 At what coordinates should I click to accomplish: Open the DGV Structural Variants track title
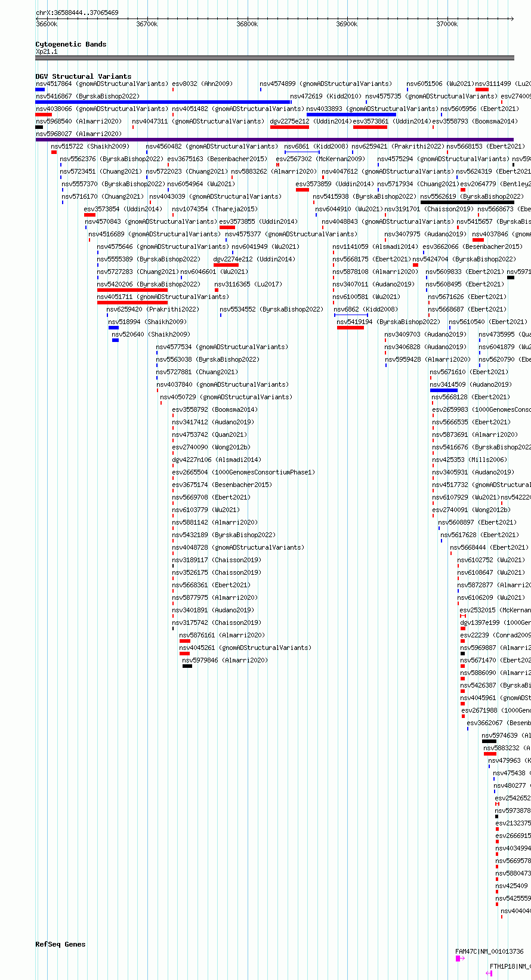click(x=84, y=76)
